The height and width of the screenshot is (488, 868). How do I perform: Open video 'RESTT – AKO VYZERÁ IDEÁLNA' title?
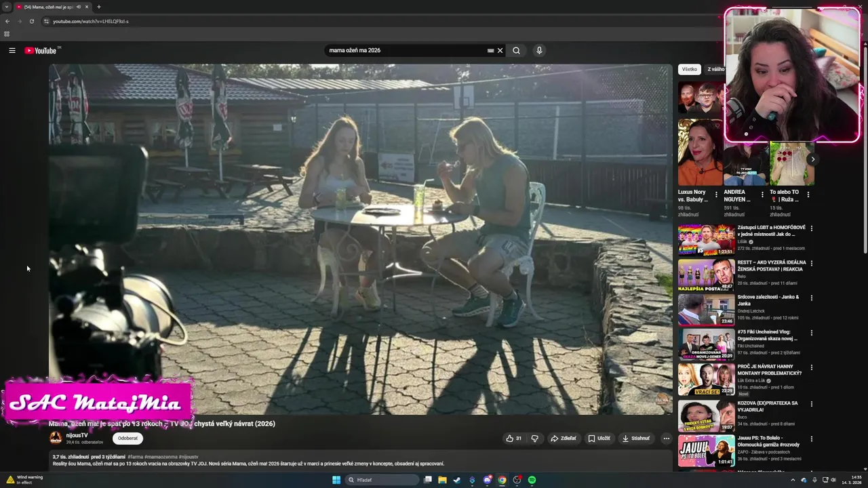coord(772,266)
